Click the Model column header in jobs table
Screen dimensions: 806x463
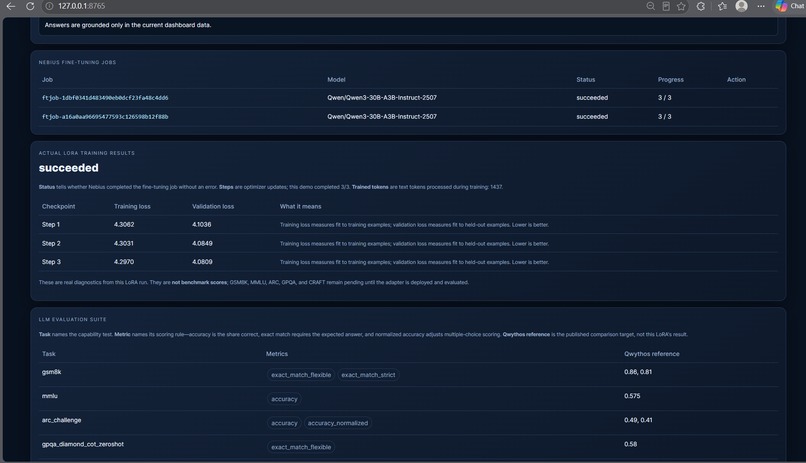[336, 80]
